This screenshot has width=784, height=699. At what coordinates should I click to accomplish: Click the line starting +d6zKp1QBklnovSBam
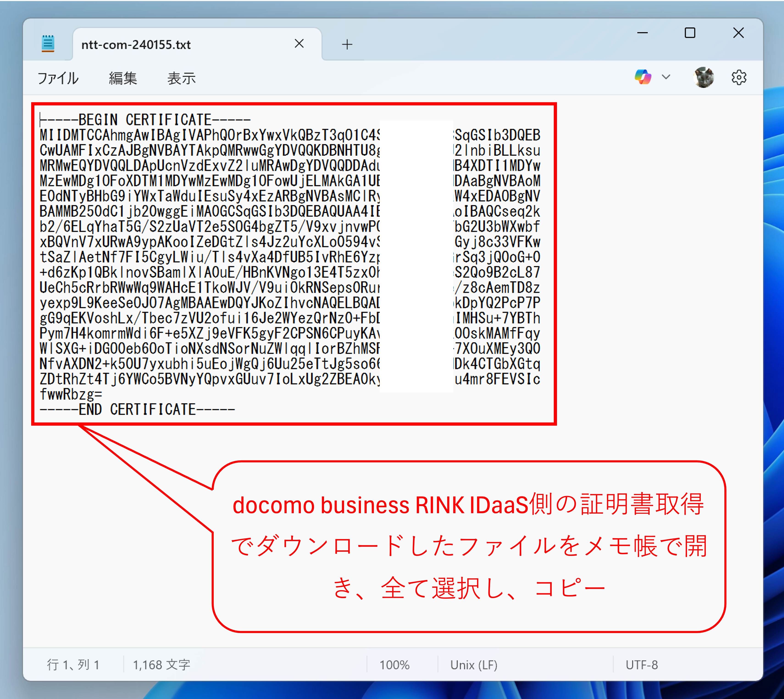tap(290, 272)
